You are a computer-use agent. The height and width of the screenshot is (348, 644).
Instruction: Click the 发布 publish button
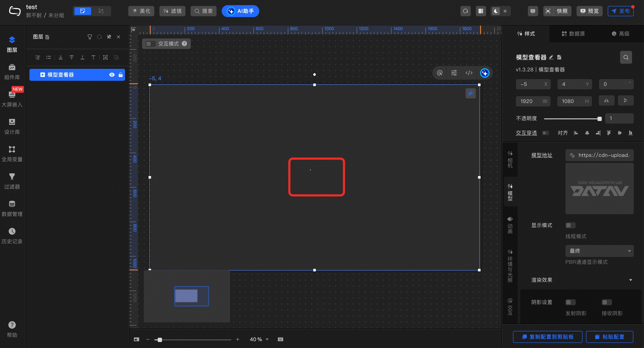pos(621,11)
